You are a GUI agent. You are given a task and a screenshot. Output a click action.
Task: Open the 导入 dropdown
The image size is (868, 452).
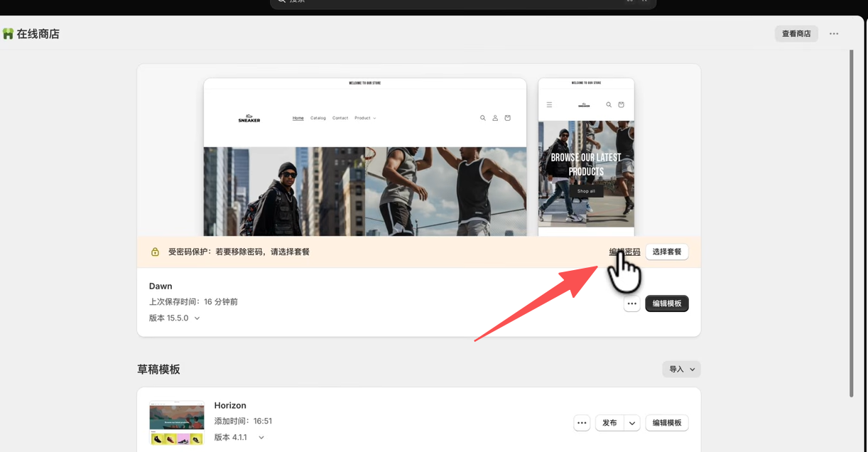(681, 369)
